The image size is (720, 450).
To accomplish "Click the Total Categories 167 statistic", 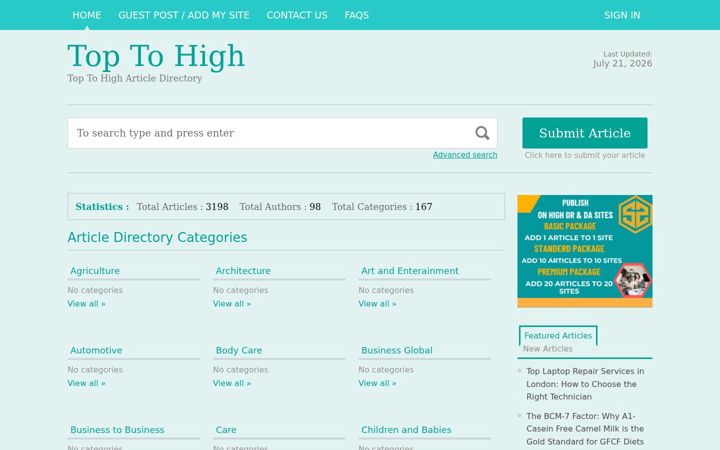I will (382, 207).
